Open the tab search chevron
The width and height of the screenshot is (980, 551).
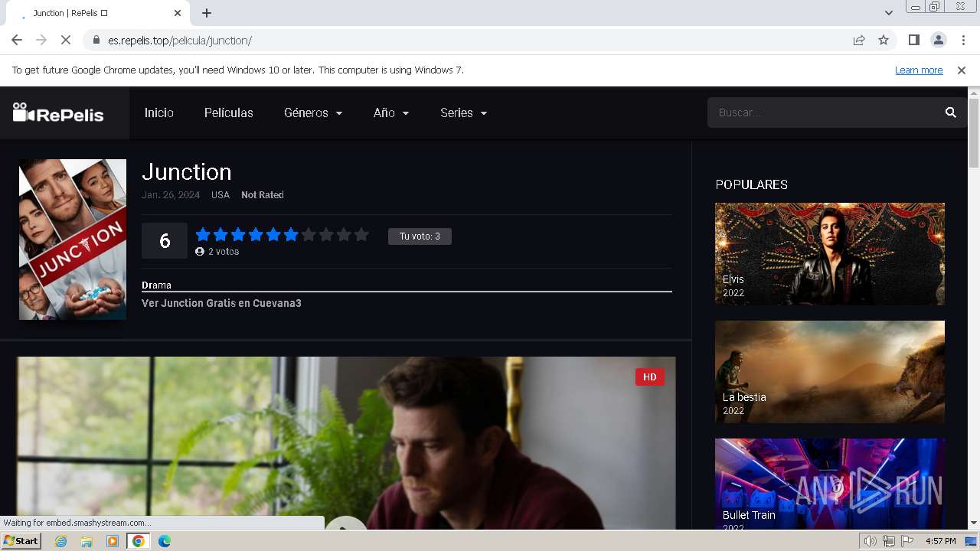[x=888, y=13]
